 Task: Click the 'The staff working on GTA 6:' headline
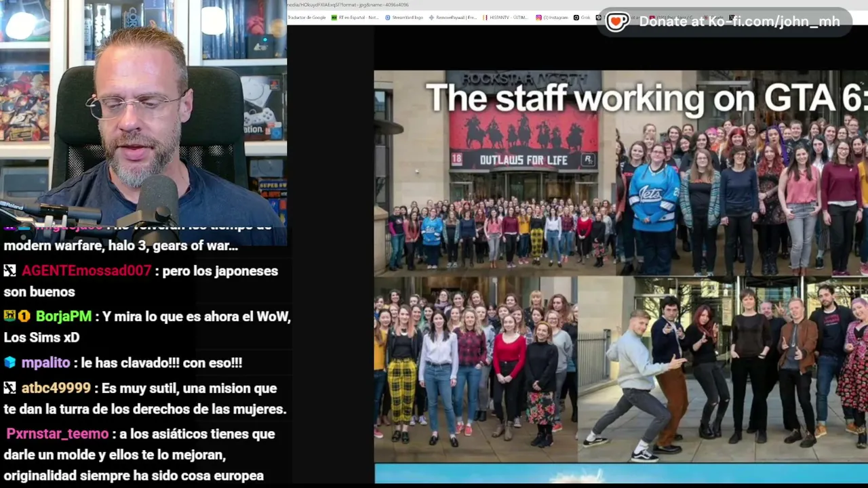(x=646, y=98)
